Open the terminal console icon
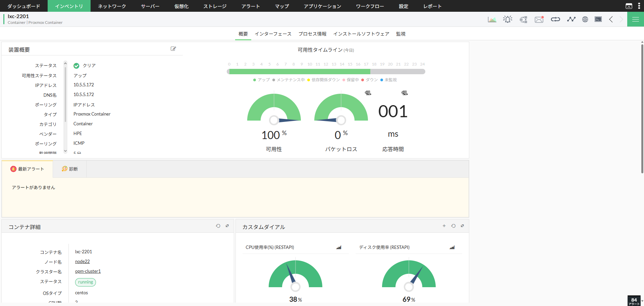The width and height of the screenshot is (644, 306). [x=598, y=19]
